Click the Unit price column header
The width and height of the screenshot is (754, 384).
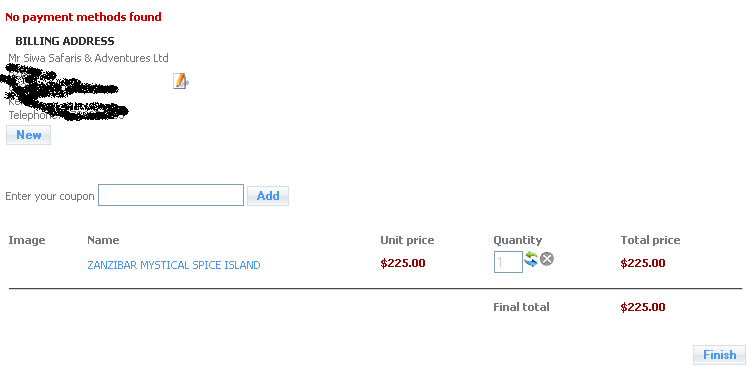point(407,240)
